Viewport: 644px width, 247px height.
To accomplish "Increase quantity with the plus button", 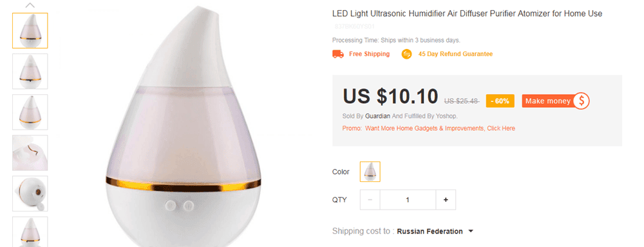I will [446, 200].
